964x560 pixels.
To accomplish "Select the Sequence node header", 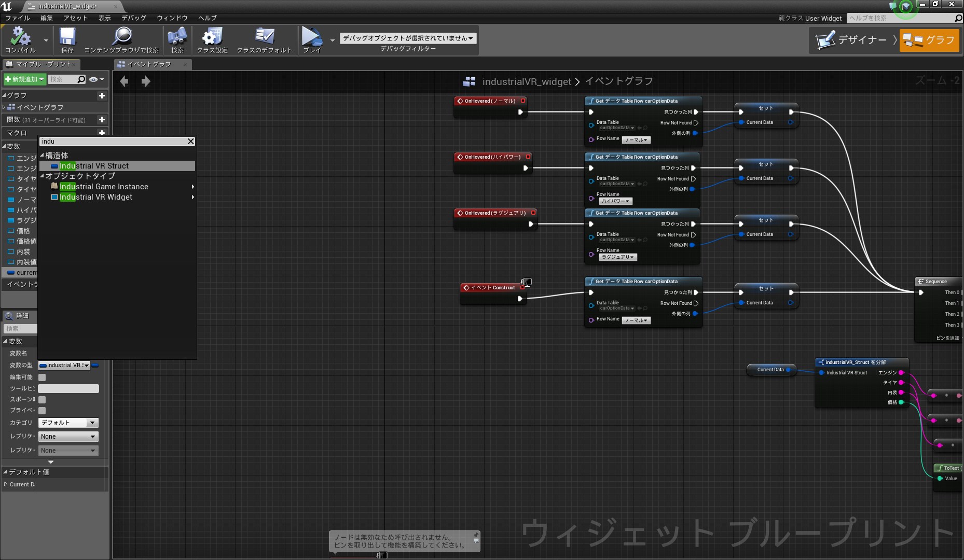I will 938,282.
